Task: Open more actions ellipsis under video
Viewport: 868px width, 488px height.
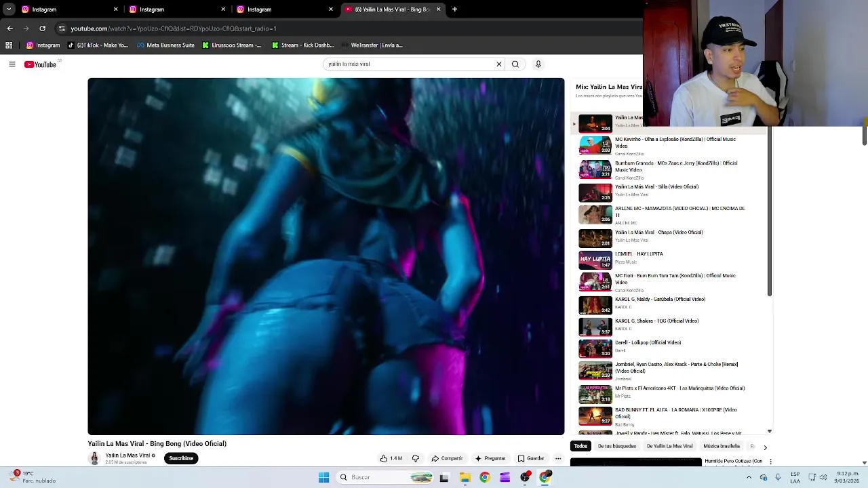Action: click(x=558, y=458)
